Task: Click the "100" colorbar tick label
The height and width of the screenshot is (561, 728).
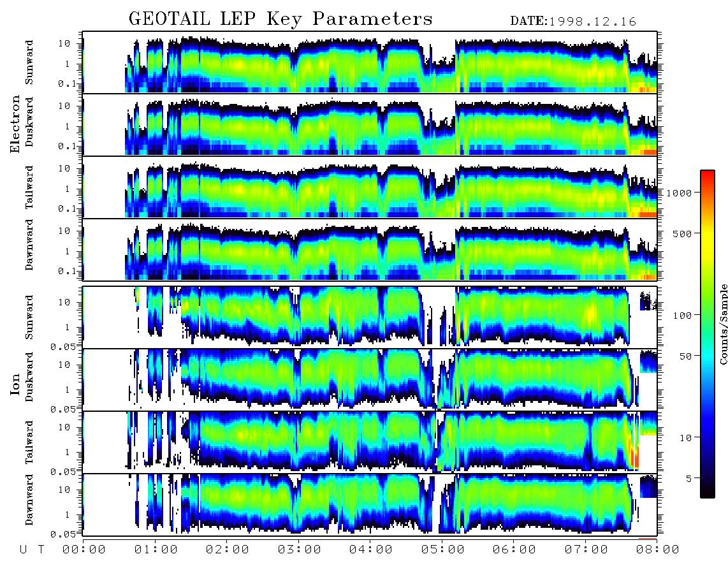Action: click(682, 316)
